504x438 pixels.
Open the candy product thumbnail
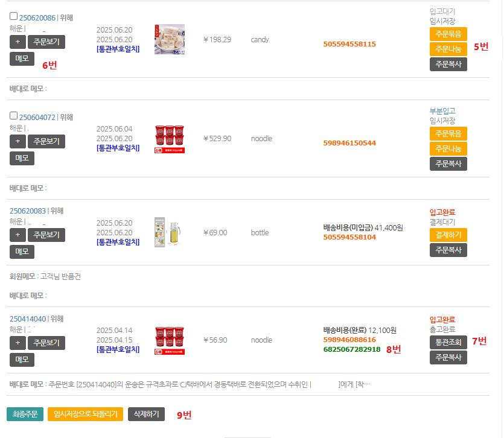click(x=169, y=39)
